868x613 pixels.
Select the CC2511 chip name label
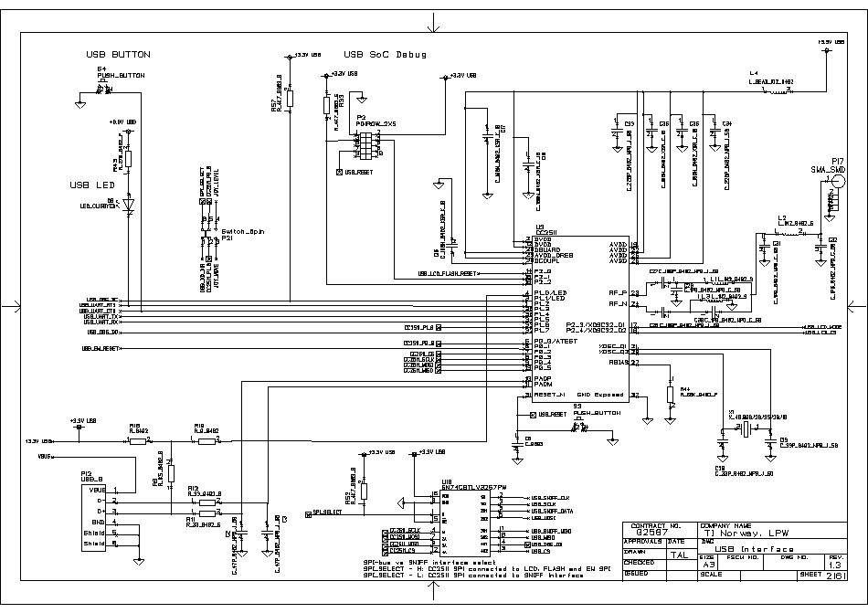[x=546, y=233]
